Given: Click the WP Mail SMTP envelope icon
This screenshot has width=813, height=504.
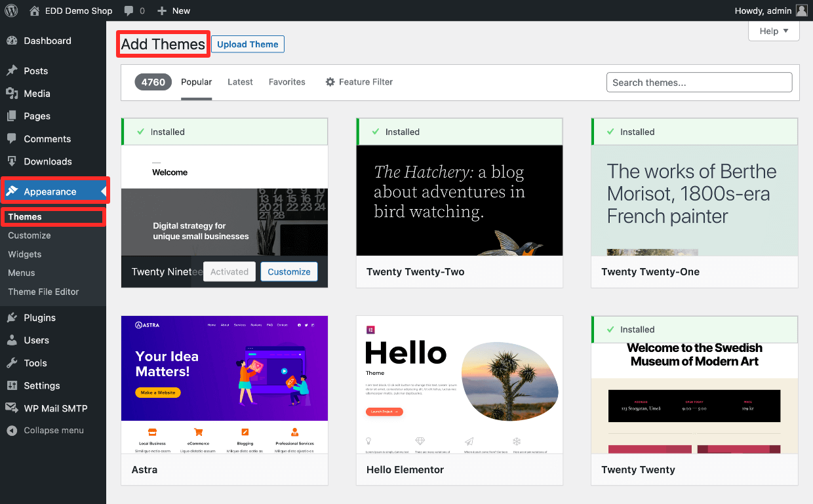Looking at the screenshot, I should (12, 408).
